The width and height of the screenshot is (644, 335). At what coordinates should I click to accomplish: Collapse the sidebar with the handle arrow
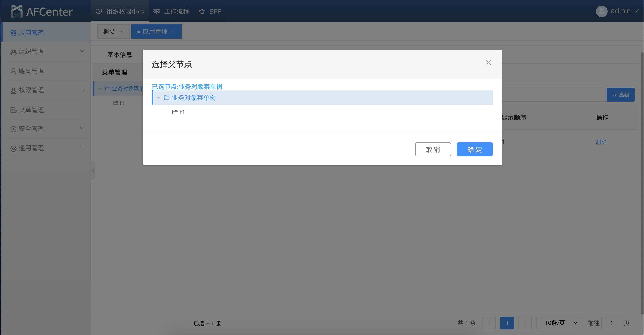[93, 170]
